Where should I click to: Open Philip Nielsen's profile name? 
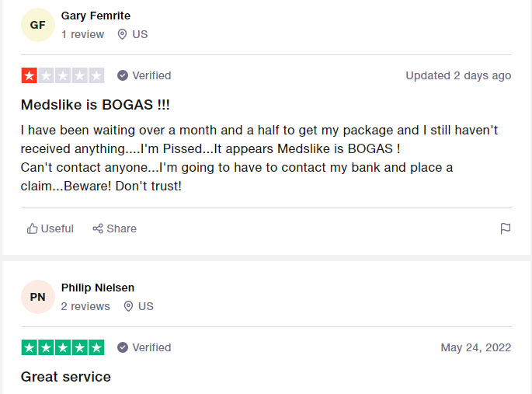coord(98,288)
